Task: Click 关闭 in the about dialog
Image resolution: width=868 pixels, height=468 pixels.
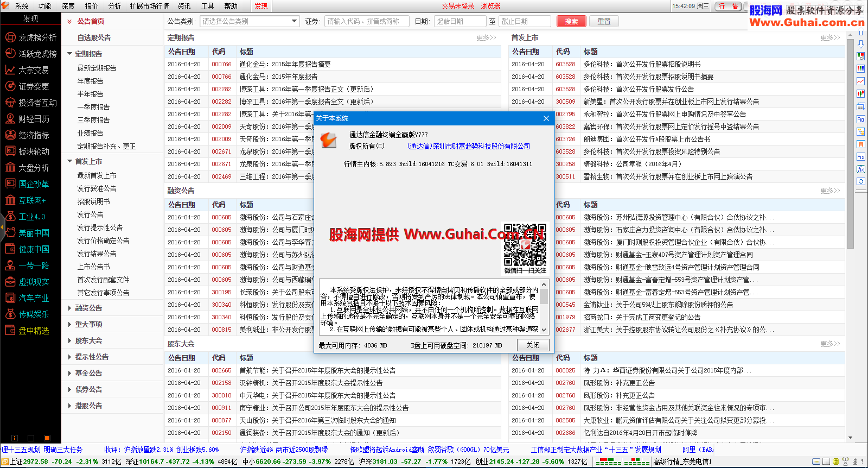Action: [533, 345]
